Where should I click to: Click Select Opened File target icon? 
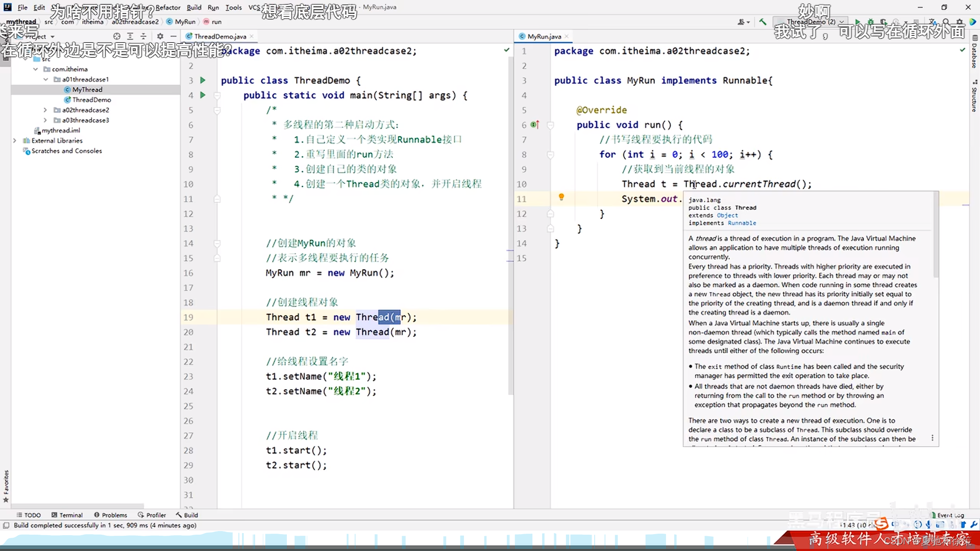pyautogui.click(x=117, y=36)
